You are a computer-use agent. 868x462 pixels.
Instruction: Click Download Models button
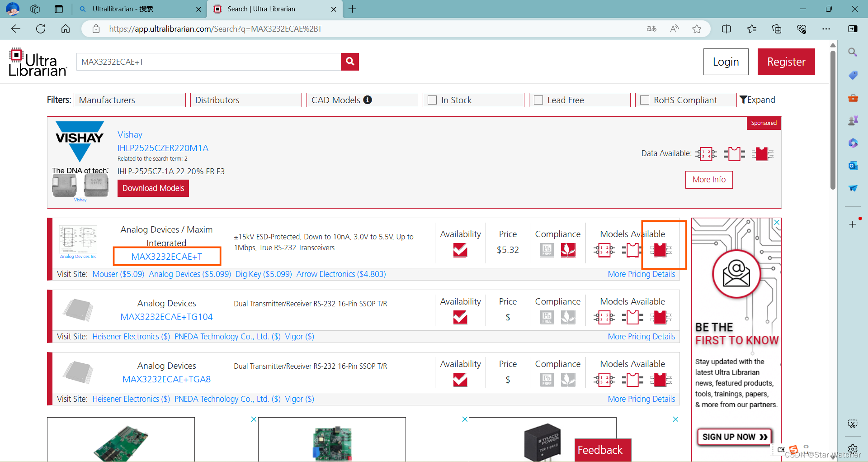(x=153, y=188)
